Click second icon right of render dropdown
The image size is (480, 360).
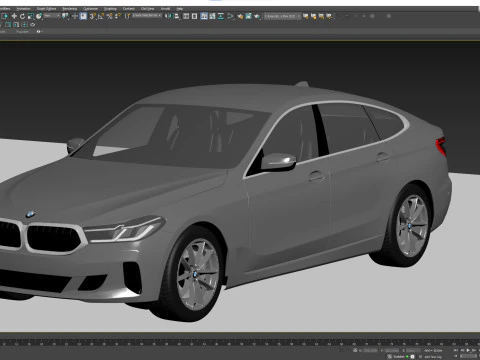(x=314, y=16)
